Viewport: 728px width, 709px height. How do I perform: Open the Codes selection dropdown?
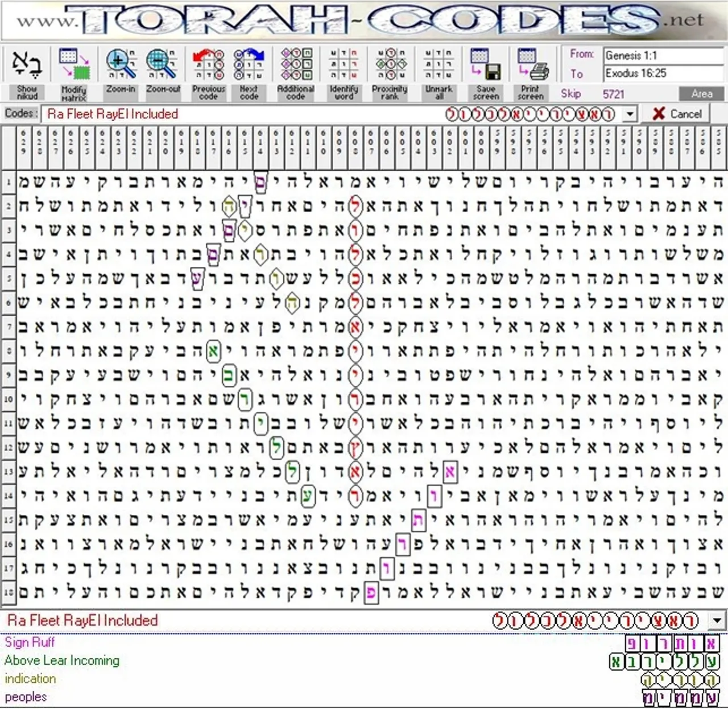(629, 114)
